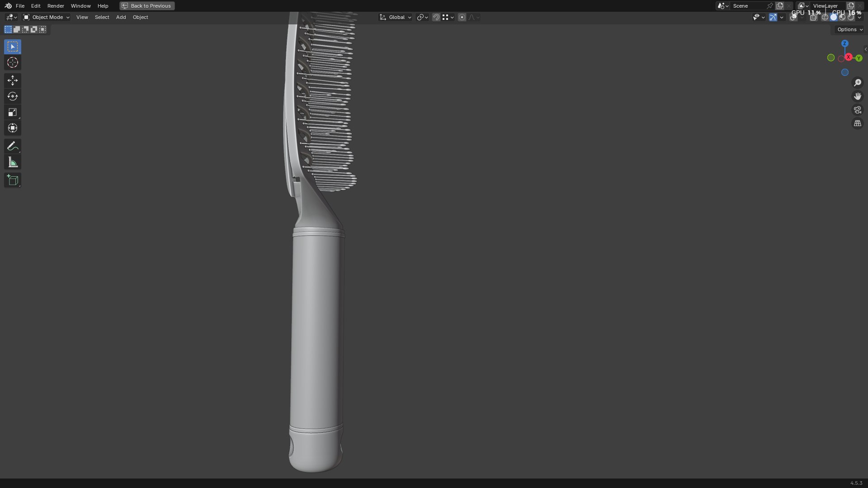Screen dimensions: 868x488
Task: Pick the Scale tool
Action: tap(13, 112)
